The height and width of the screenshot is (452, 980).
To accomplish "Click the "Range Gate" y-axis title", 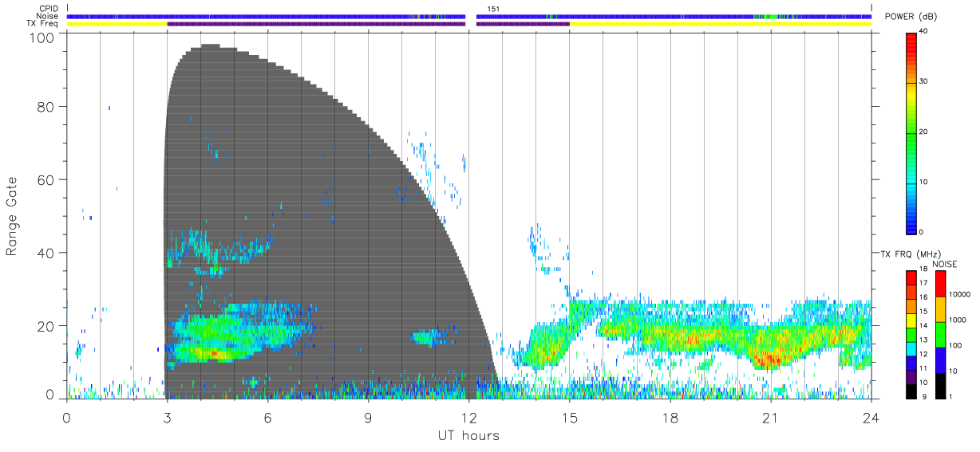I will (12, 216).
